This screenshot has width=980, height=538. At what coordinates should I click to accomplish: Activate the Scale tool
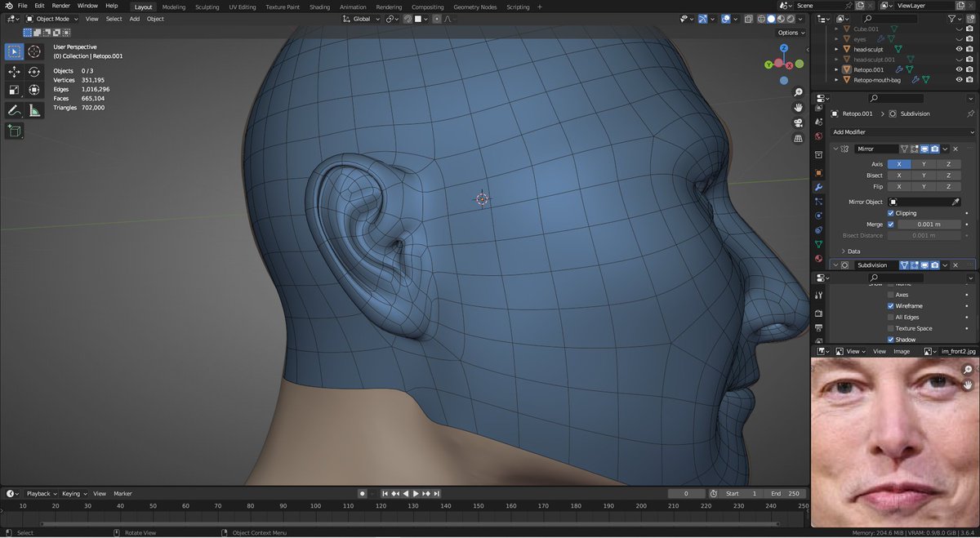pos(14,90)
